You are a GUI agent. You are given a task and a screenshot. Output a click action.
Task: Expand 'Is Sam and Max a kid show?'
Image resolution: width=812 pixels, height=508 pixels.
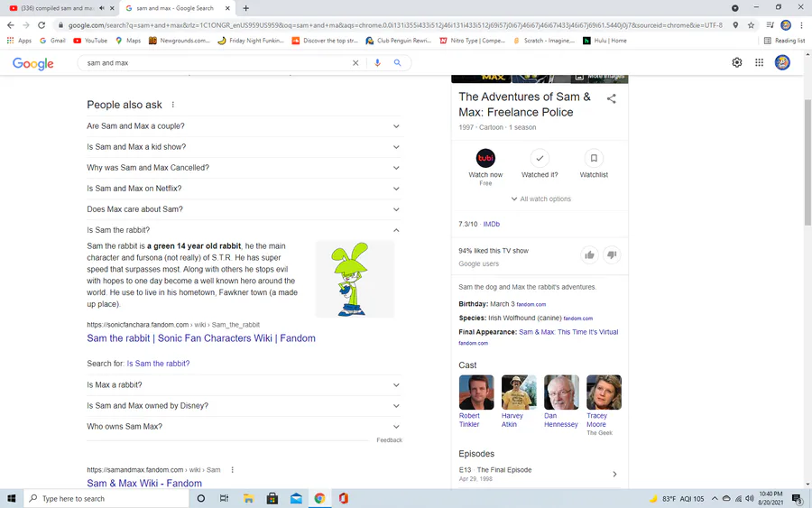click(x=244, y=147)
